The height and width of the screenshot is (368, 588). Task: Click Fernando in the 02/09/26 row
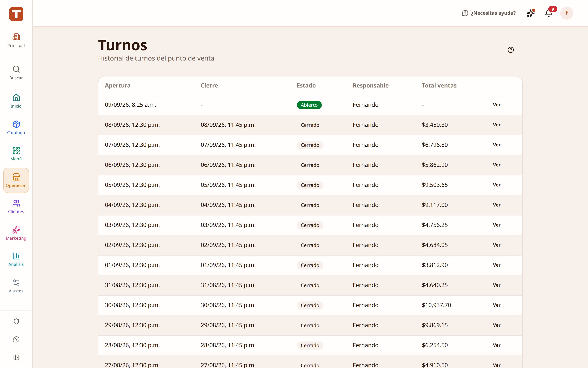(365, 245)
